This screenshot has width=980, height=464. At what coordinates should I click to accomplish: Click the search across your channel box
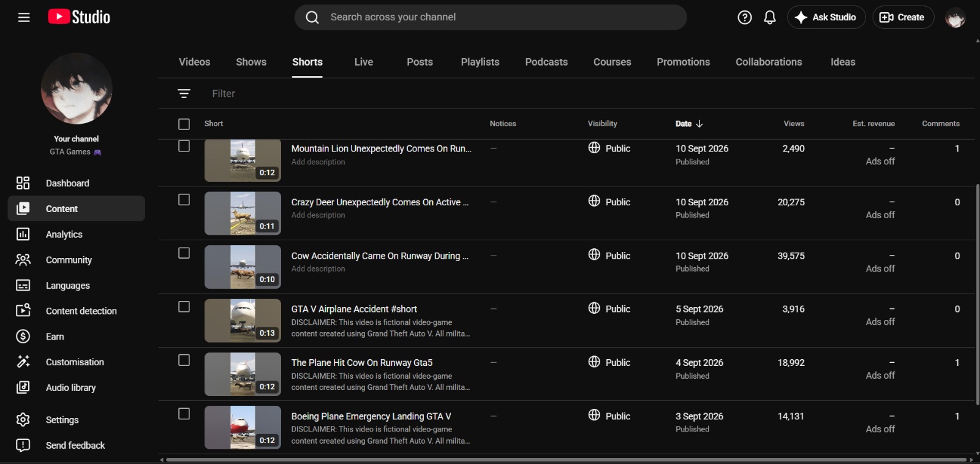(491, 17)
